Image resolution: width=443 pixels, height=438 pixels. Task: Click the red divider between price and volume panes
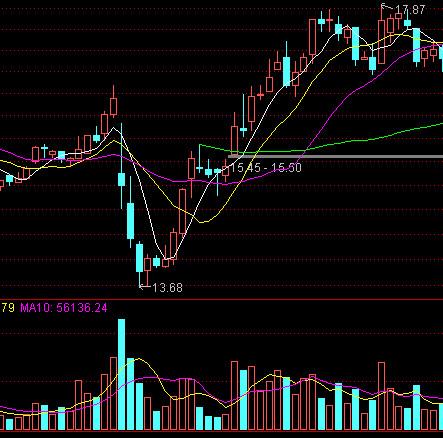coord(221,300)
